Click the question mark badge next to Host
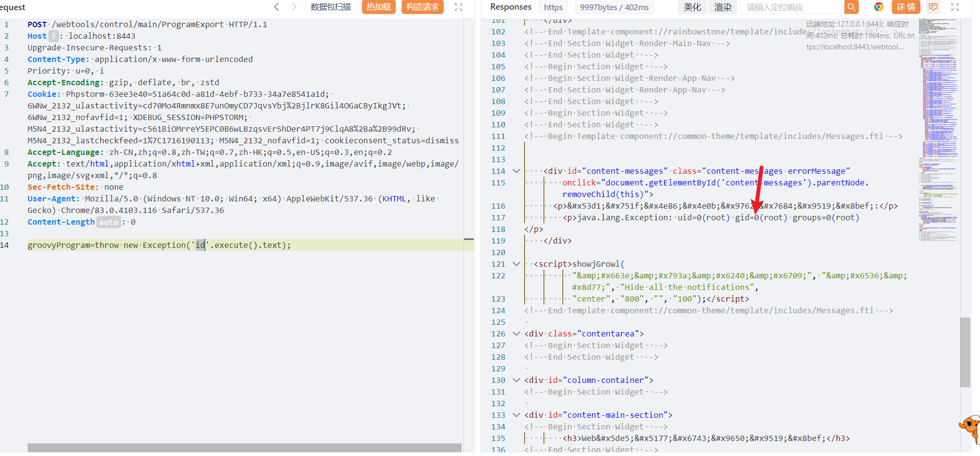 pos(54,36)
